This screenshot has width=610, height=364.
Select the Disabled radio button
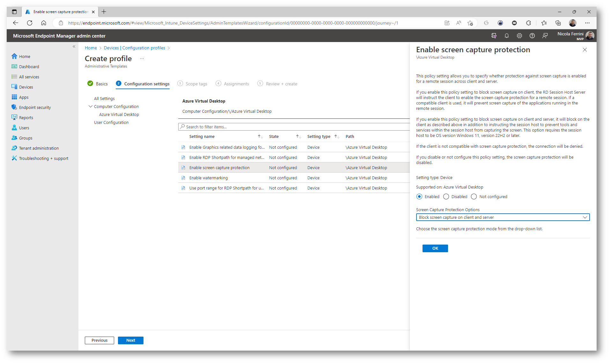click(446, 196)
